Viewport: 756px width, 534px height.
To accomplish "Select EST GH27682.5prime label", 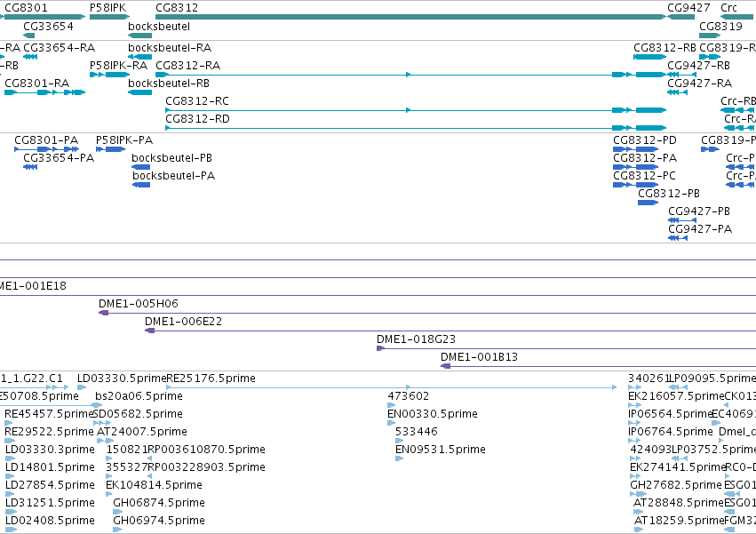I will coord(676,486).
